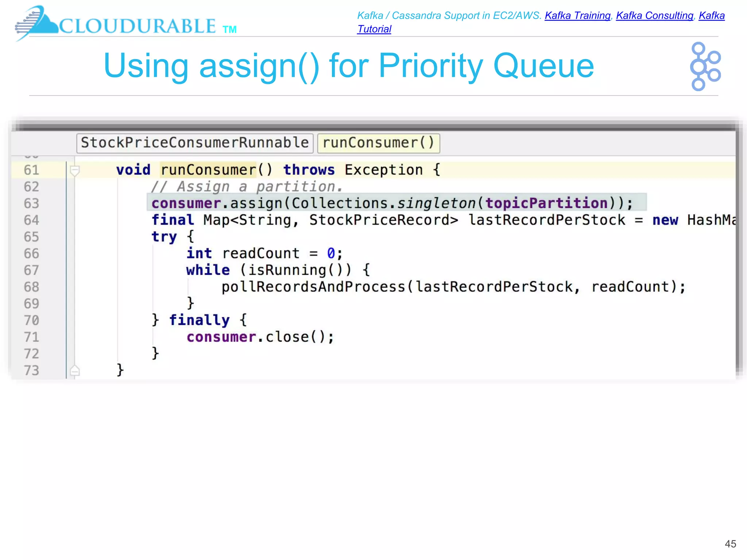
Task: Follow the Kafka Tutorial link
Action: pos(374,29)
